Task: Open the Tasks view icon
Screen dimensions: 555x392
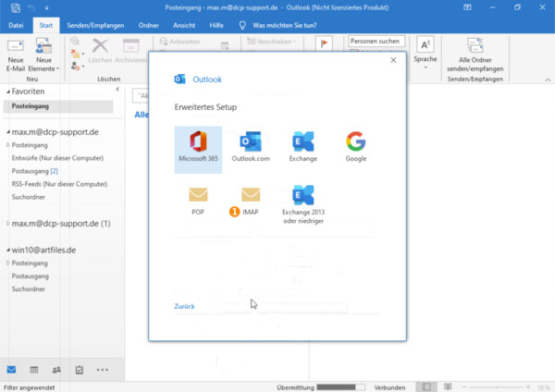Action: 80,370
